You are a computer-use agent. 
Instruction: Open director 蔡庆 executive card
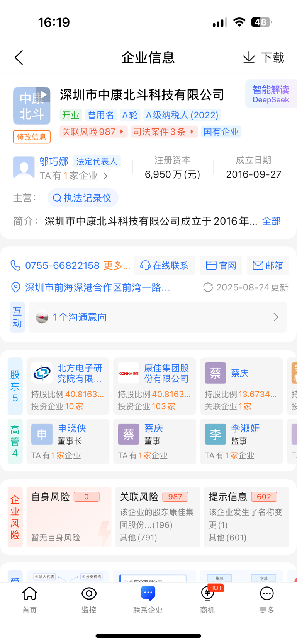(x=154, y=441)
